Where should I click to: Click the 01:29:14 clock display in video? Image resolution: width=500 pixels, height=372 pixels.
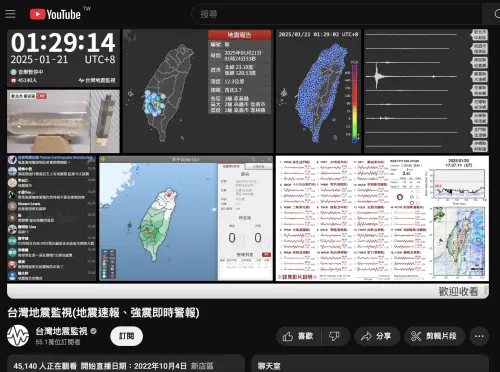click(63, 43)
